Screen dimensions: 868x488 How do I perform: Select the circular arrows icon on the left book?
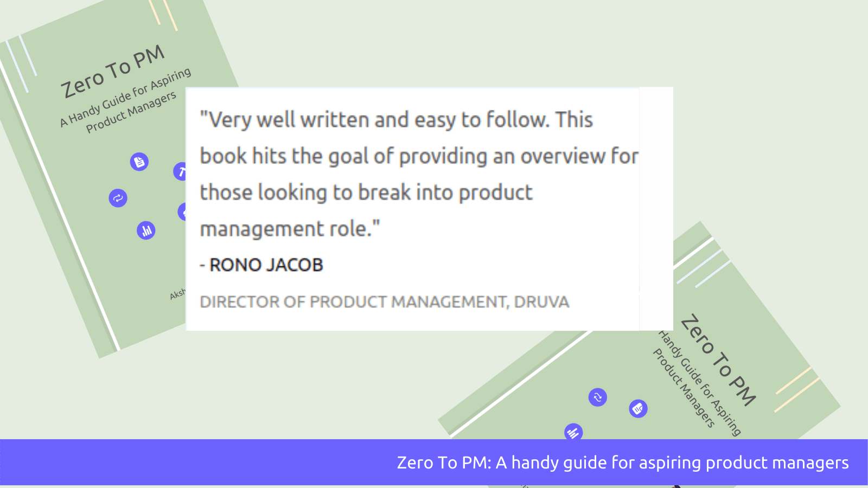tap(118, 198)
